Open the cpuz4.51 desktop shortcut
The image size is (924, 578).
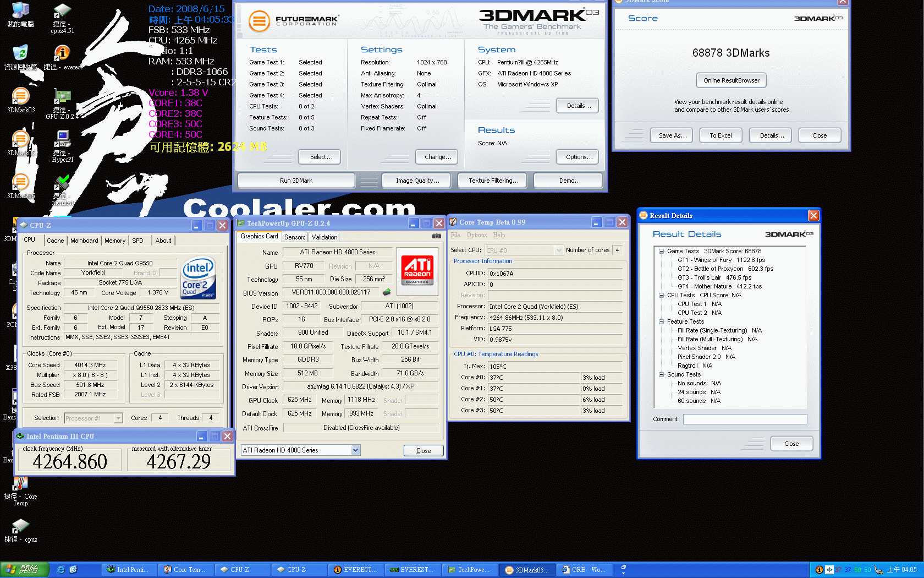pos(62,19)
